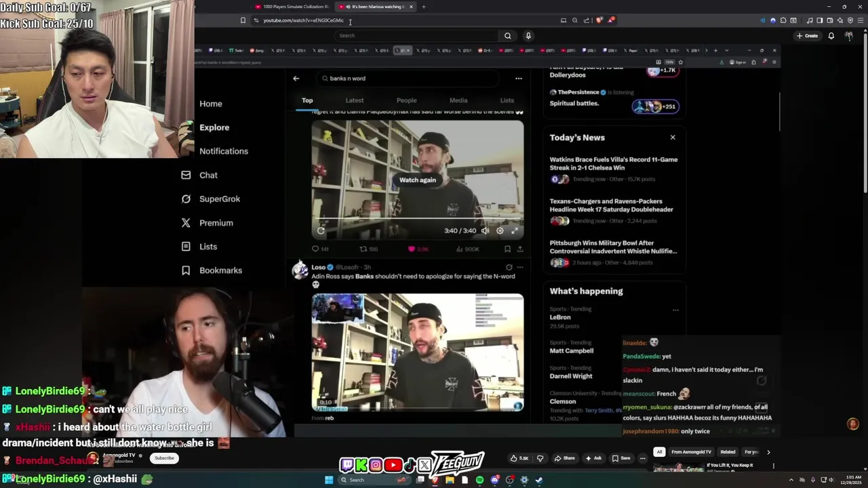
Task: Click the Ask button under the video
Action: click(x=593, y=458)
